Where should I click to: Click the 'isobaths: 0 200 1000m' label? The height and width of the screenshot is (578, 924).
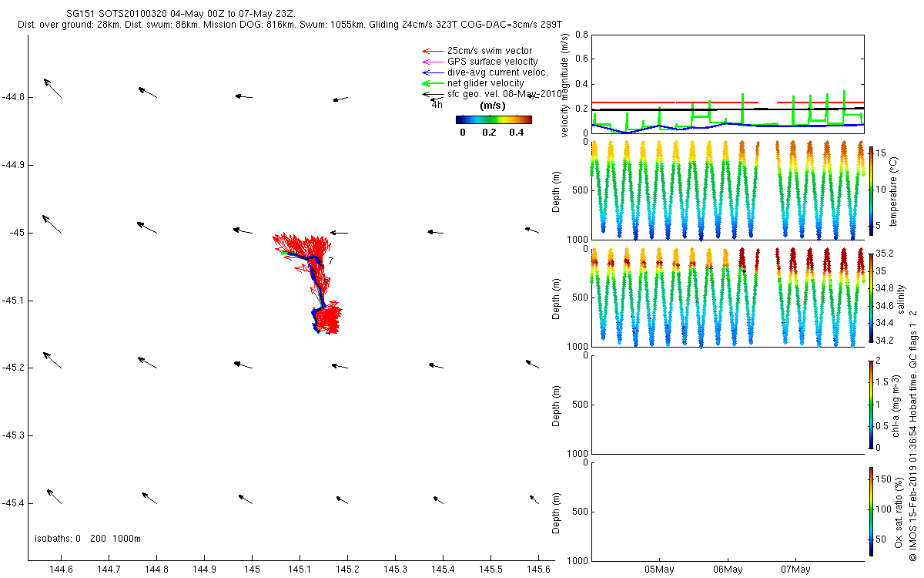tap(88, 538)
